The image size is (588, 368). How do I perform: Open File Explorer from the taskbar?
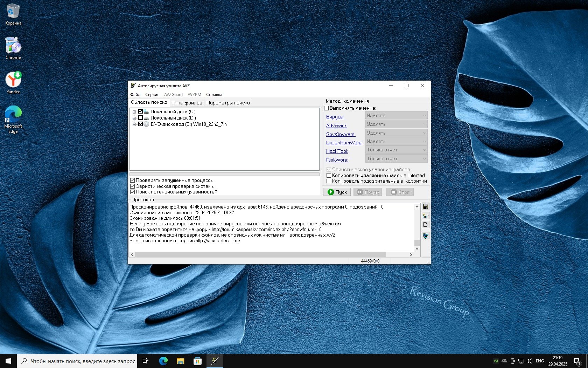[180, 361]
